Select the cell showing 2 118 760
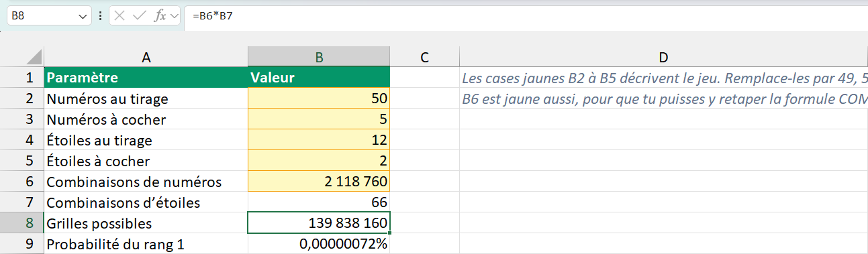 click(319, 182)
